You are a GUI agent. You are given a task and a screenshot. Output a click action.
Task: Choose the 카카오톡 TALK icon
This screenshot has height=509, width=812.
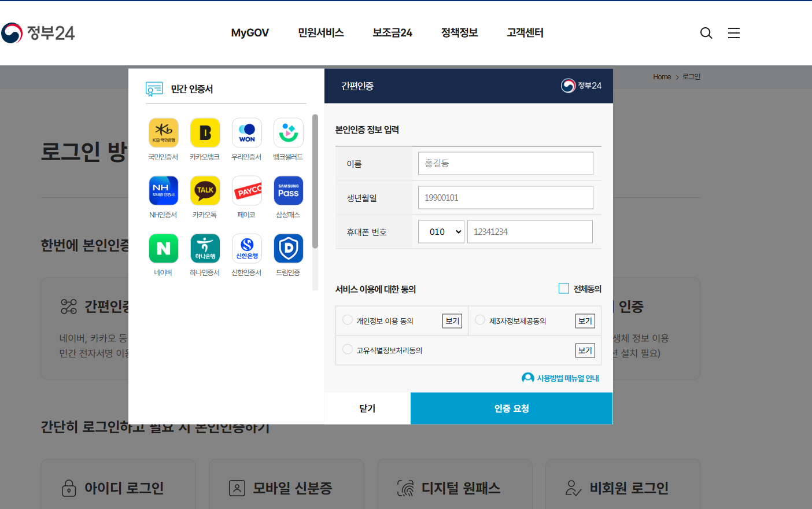205,191
